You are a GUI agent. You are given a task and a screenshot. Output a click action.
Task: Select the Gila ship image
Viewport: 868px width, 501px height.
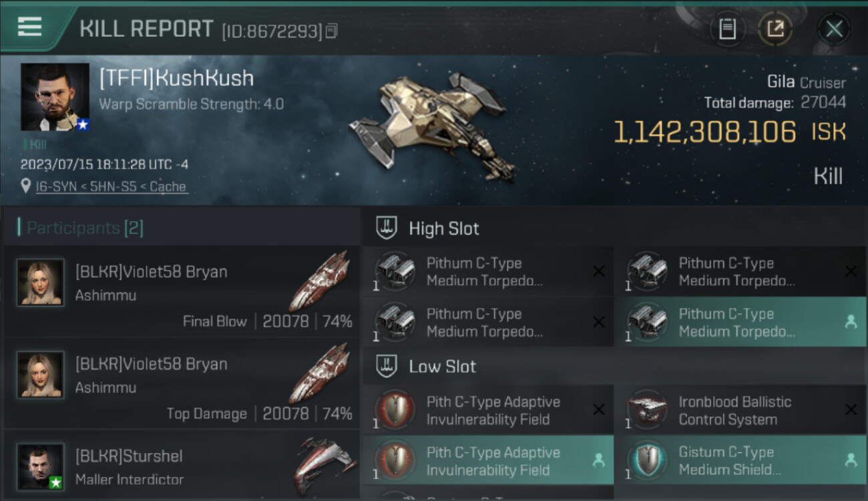431,127
